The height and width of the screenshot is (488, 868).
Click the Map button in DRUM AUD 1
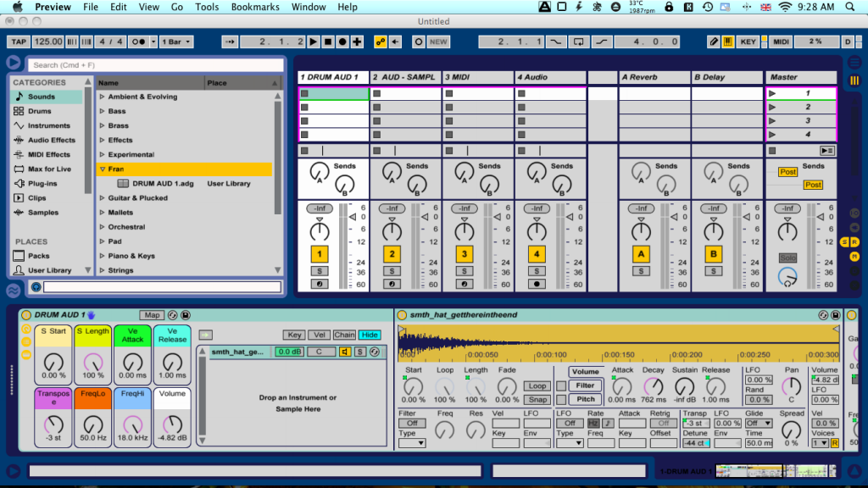pyautogui.click(x=152, y=315)
